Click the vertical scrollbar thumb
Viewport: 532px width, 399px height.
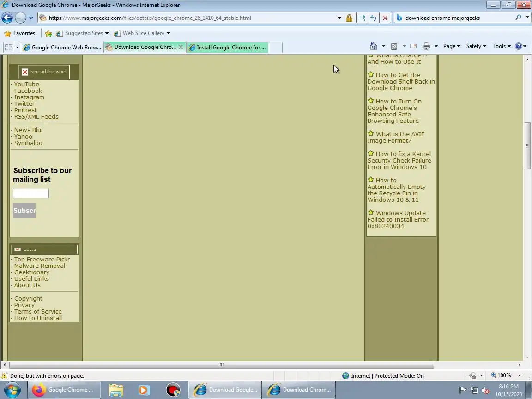pos(527,146)
